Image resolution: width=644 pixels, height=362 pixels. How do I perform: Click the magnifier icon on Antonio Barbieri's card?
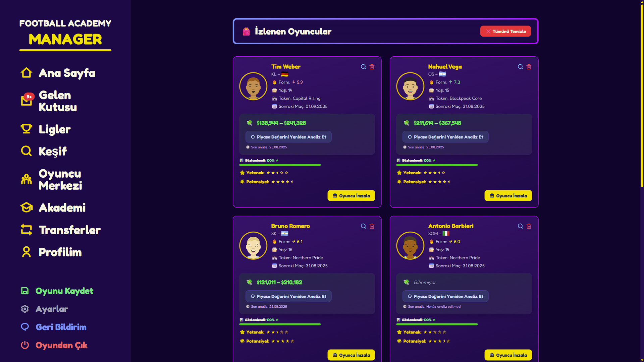tap(520, 226)
